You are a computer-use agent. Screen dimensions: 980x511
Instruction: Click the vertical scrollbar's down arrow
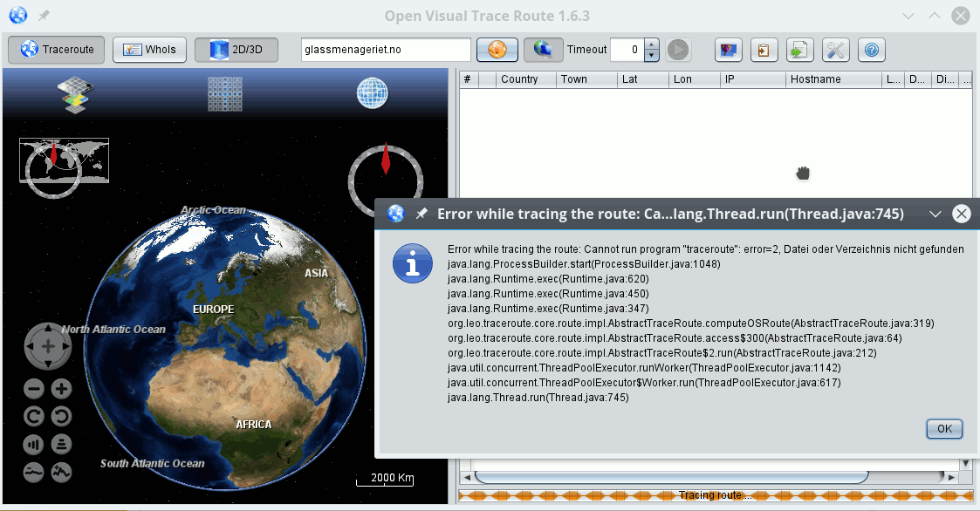(x=966, y=464)
